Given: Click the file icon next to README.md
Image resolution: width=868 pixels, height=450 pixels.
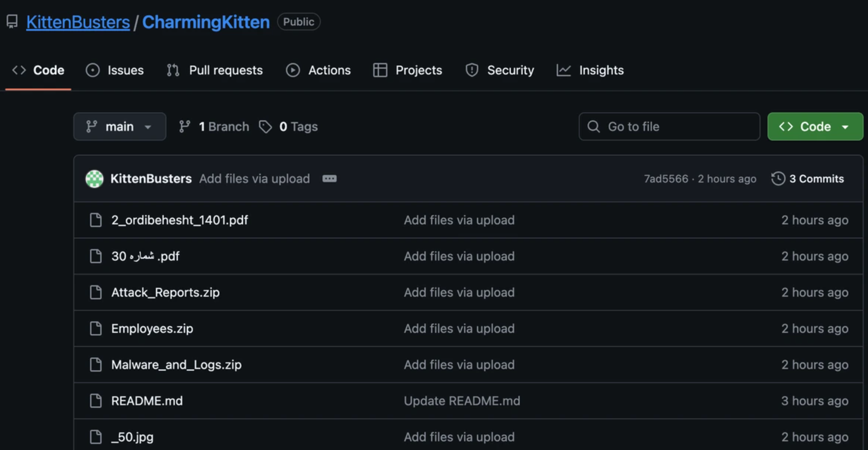Looking at the screenshot, I should tap(96, 401).
